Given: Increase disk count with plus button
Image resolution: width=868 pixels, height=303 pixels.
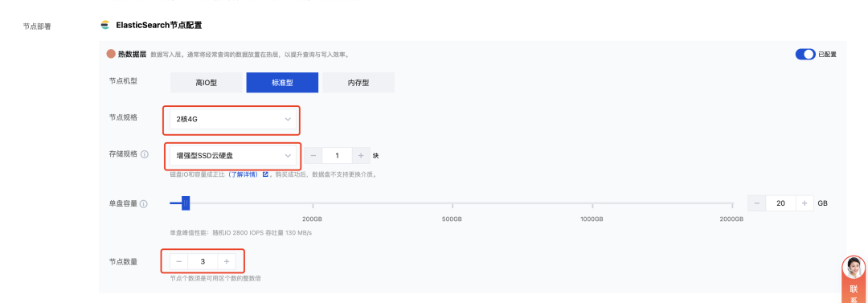Looking at the screenshot, I should tap(361, 156).
